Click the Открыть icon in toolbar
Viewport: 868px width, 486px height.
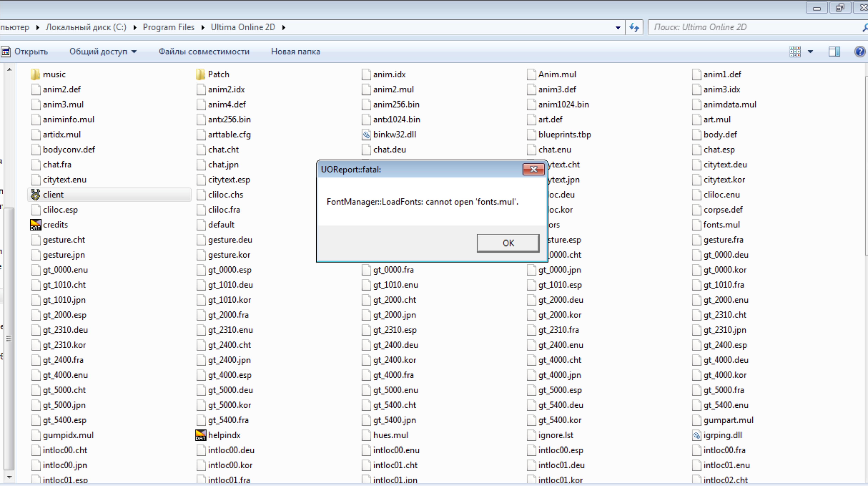click(6, 52)
